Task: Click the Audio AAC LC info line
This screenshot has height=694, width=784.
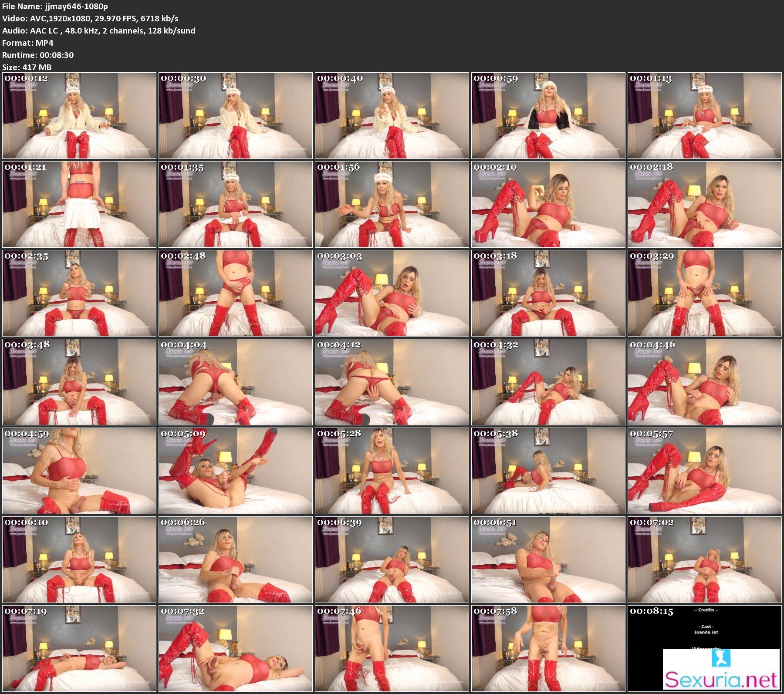Action: click(x=98, y=30)
